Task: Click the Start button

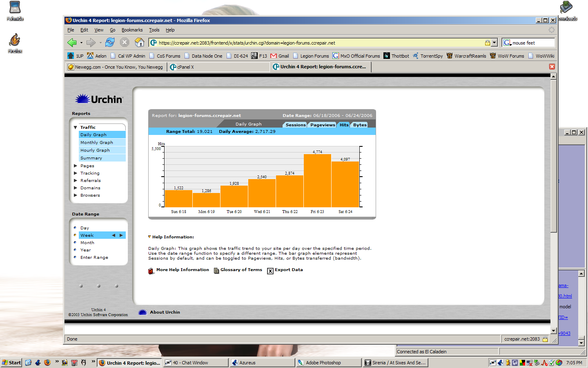Action: (11, 363)
